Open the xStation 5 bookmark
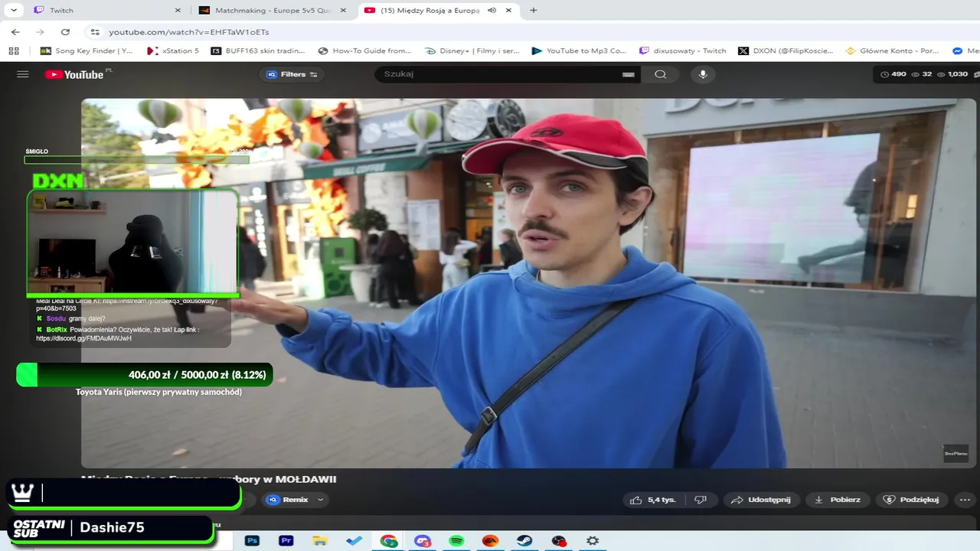Screen dimensions: 980x551 pos(173,51)
